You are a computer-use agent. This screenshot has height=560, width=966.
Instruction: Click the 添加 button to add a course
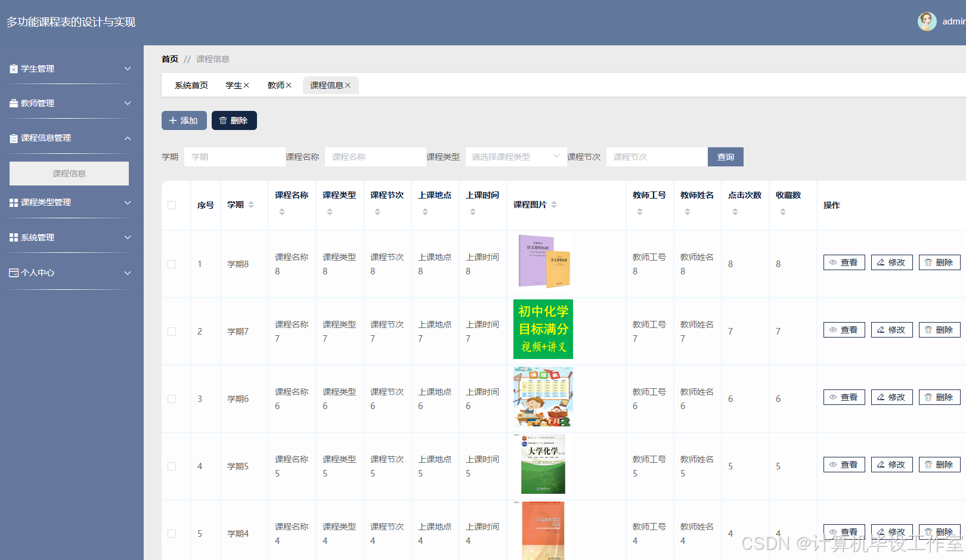(x=184, y=120)
